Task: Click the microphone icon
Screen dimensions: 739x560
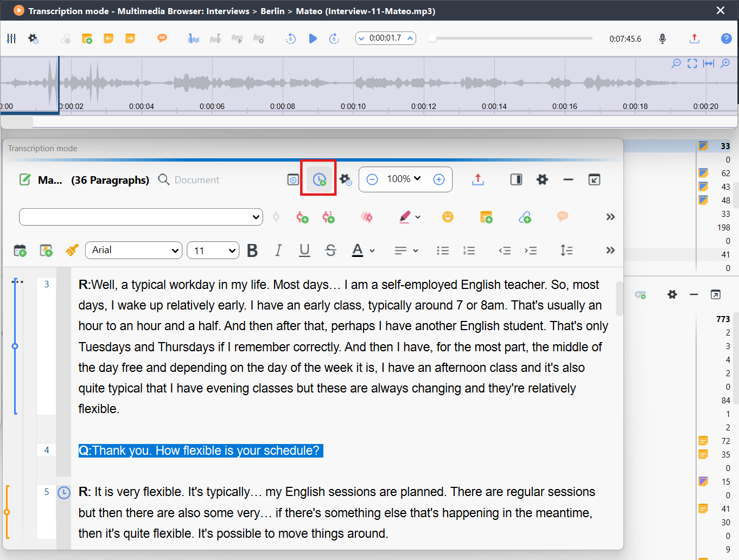Action: coord(662,38)
